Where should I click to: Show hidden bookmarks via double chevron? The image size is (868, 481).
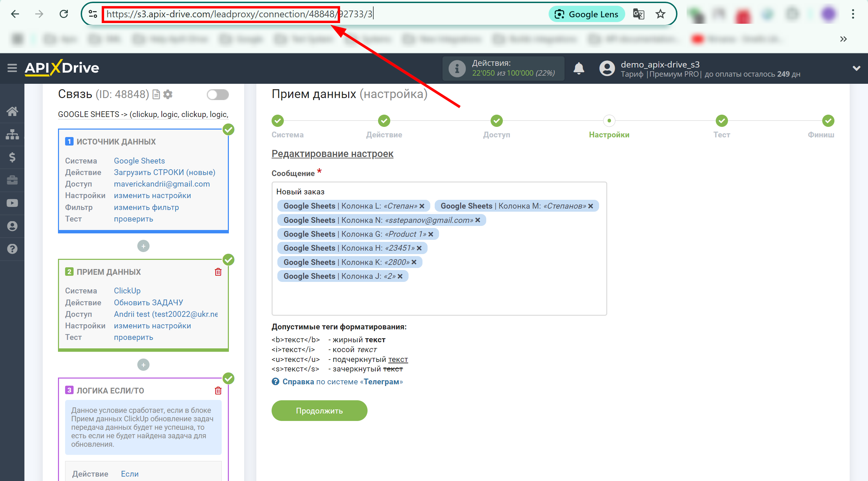pyautogui.click(x=843, y=39)
